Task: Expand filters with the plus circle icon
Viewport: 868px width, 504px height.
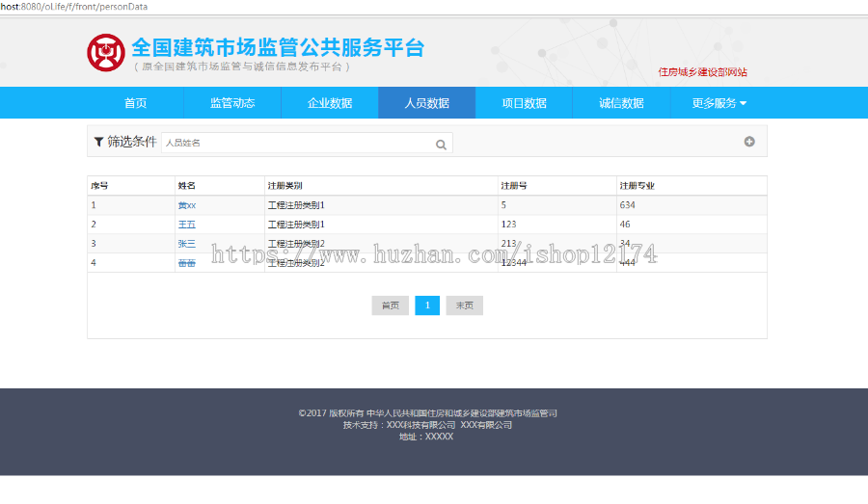Action: click(x=749, y=142)
